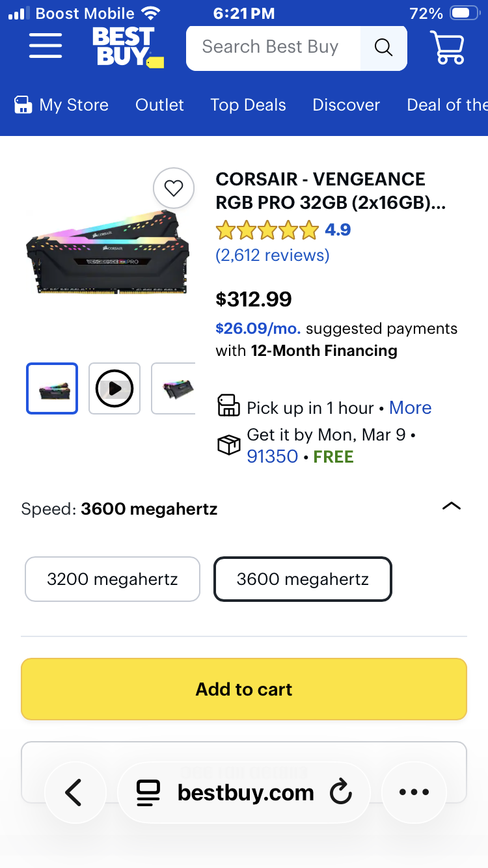The image size is (488, 868).
Task: Reload the bestbuy.com page
Action: [340, 793]
